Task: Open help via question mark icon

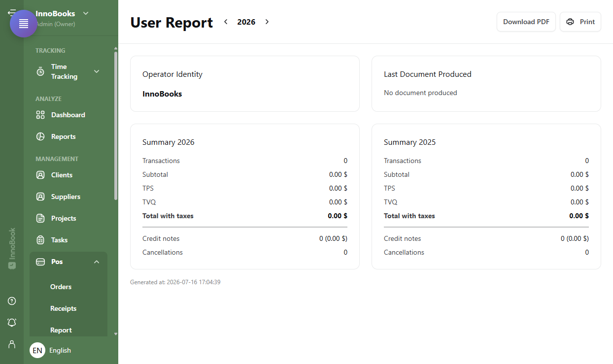Action: tap(12, 301)
